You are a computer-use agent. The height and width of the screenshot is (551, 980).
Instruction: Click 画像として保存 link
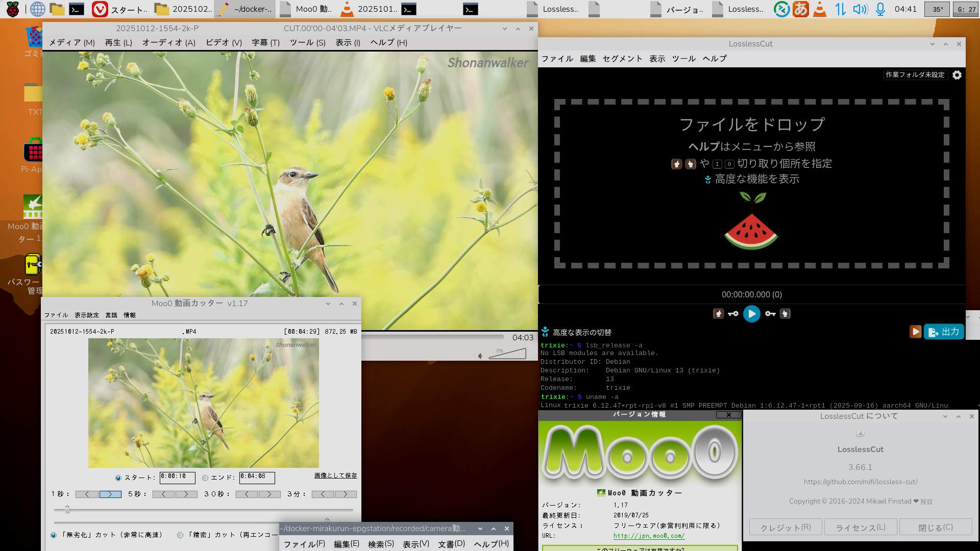point(335,475)
